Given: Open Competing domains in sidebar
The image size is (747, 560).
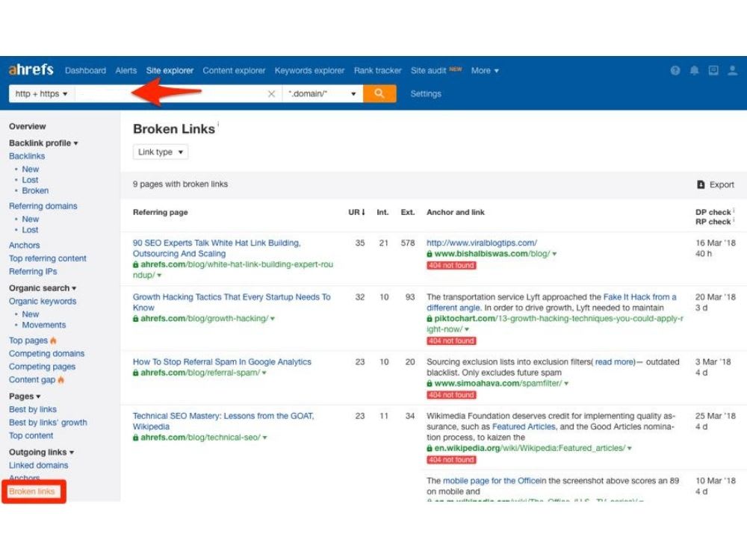Looking at the screenshot, I should point(46,353).
